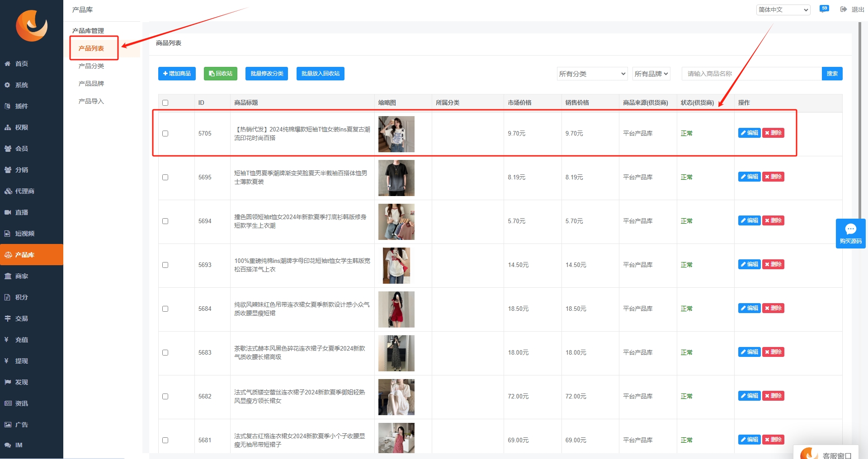Click the message notification icon with badge 59
The width and height of the screenshot is (868, 459).
pyautogui.click(x=824, y=9)
